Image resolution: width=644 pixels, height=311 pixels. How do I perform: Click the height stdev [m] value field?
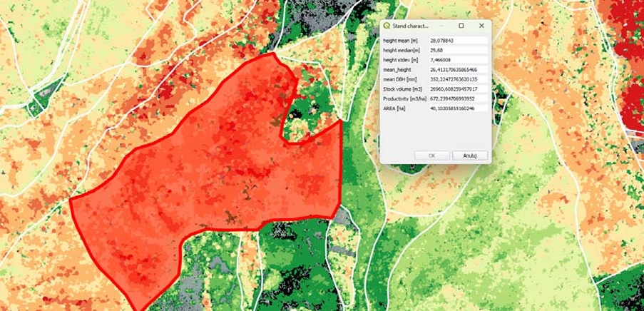(458, 60)
